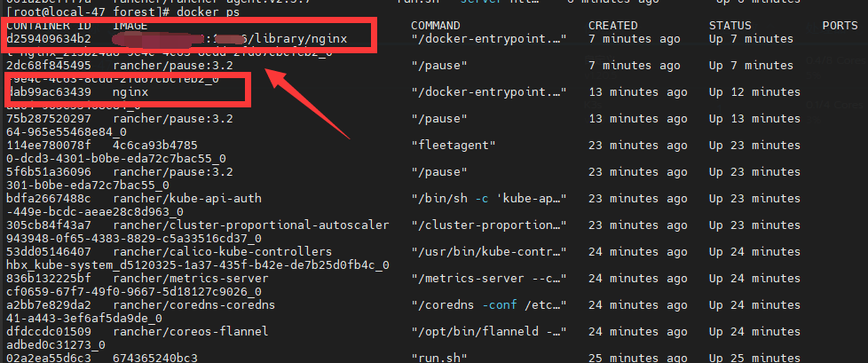Click "/docker-entrypoint.…" in the dab99ac63439 row
The height and width of the screenshot is (363, 868).
(489, 91)
